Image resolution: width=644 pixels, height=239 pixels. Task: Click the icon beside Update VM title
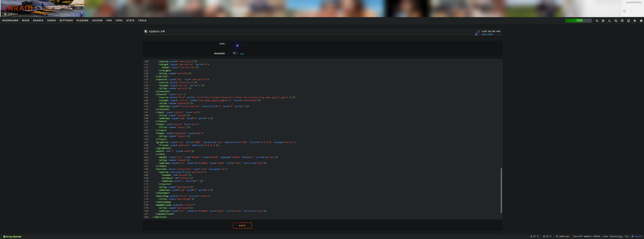point(146,31)
